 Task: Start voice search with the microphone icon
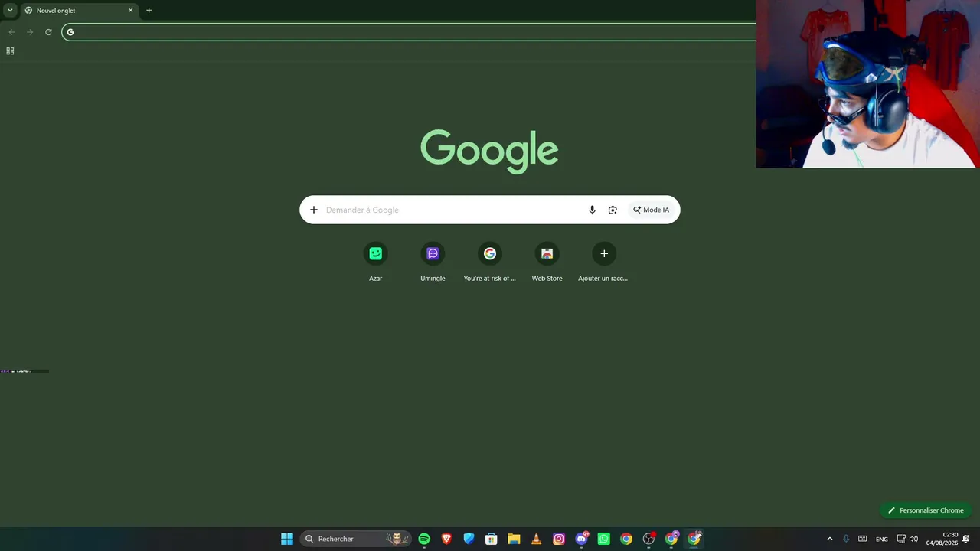[592, 210]
